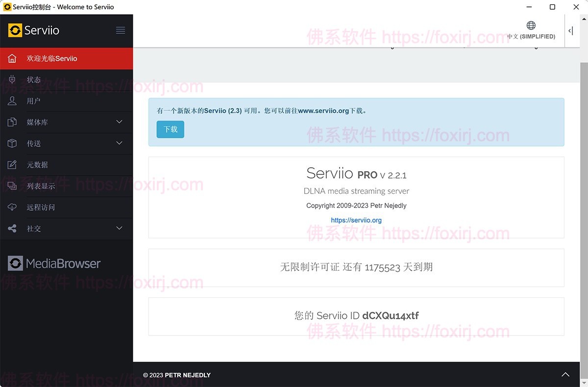The image size is (588, 387).
Task: Click the MediaBrowser logo
Action: [54, 263]
